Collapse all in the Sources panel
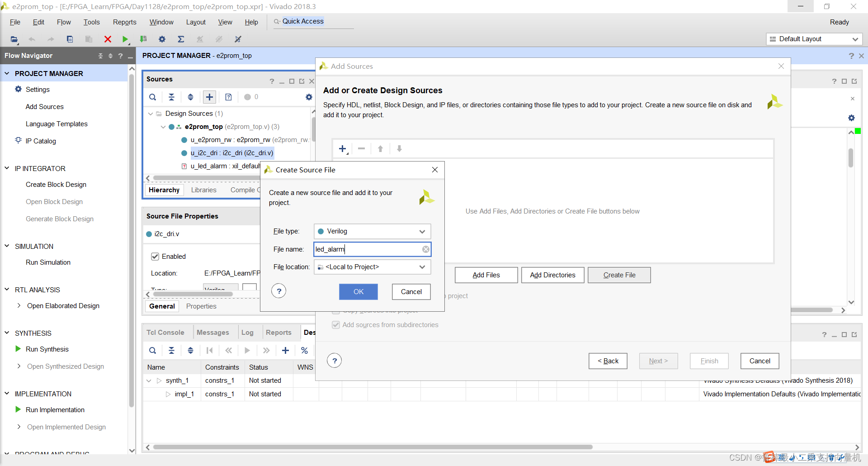 pyautogui.click(x=172, y=97)
